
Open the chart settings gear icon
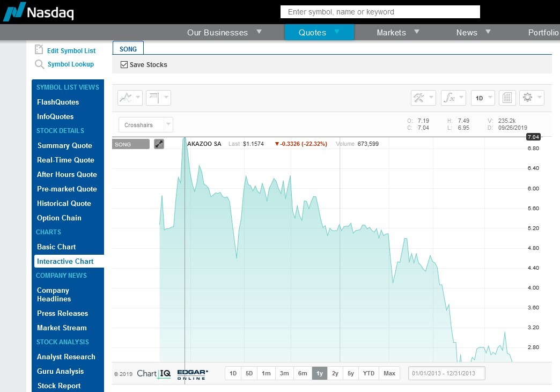tap(527, 98)
